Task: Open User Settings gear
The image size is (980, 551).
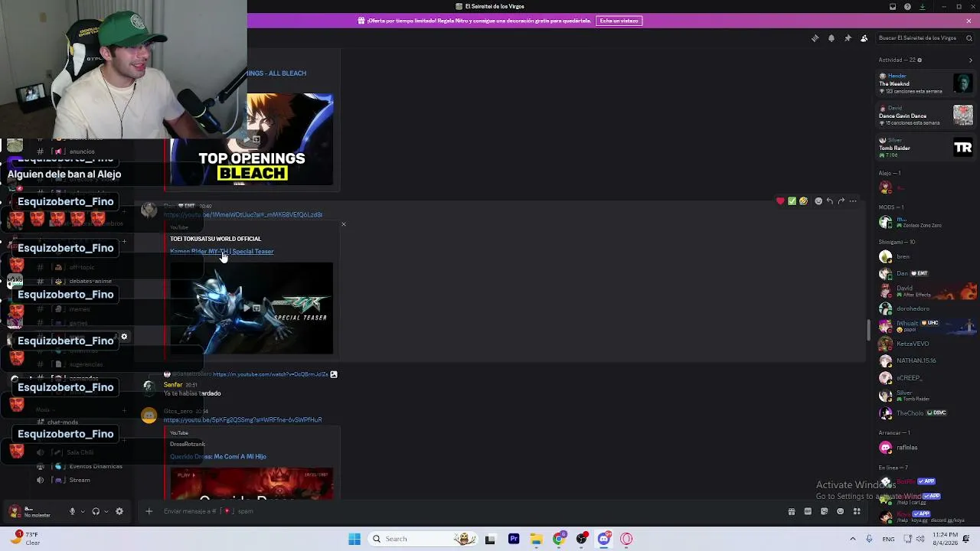Action: pos(119,511)
